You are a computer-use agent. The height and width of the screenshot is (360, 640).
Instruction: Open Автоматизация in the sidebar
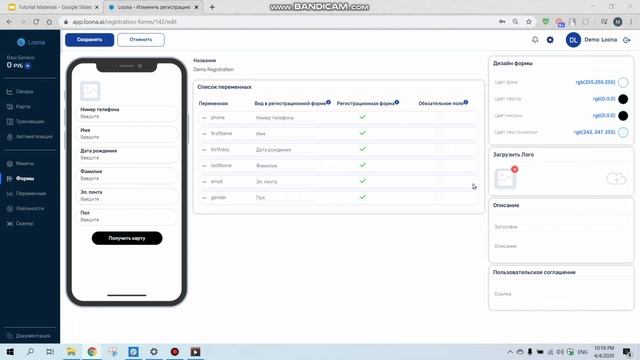pyautogui.click(x=34, y=137)
